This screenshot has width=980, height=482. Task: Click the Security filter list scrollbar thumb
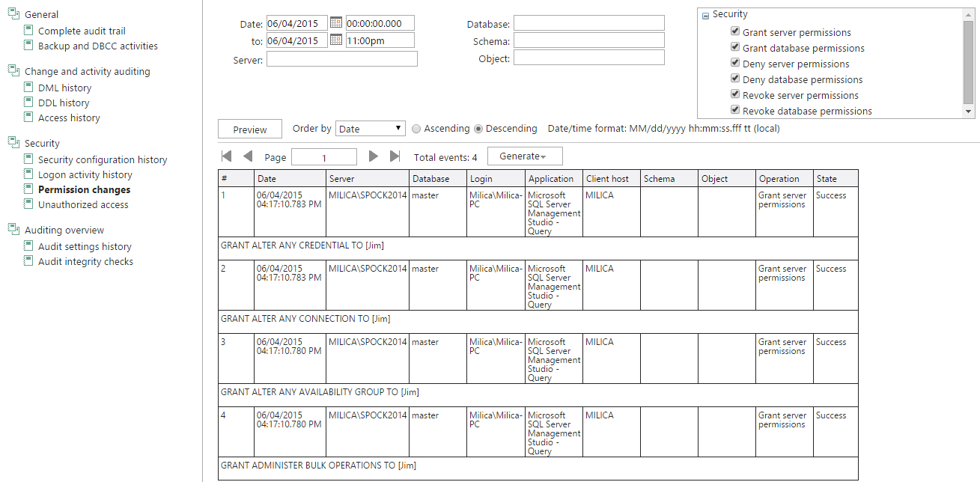click(x=968, y=61)
